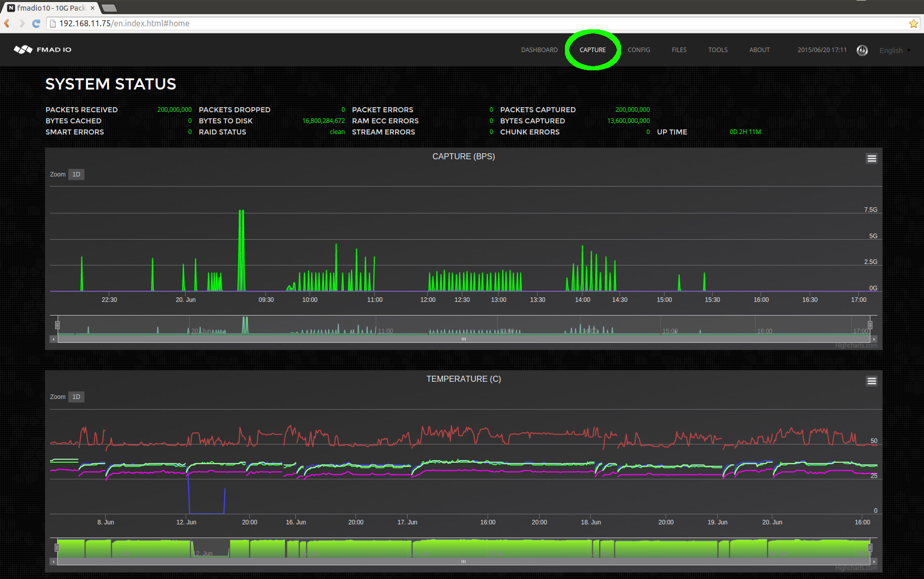Click the Highcharts.com link under Capture chart
This screenshot has height=579, width=924.
[856, 345]
